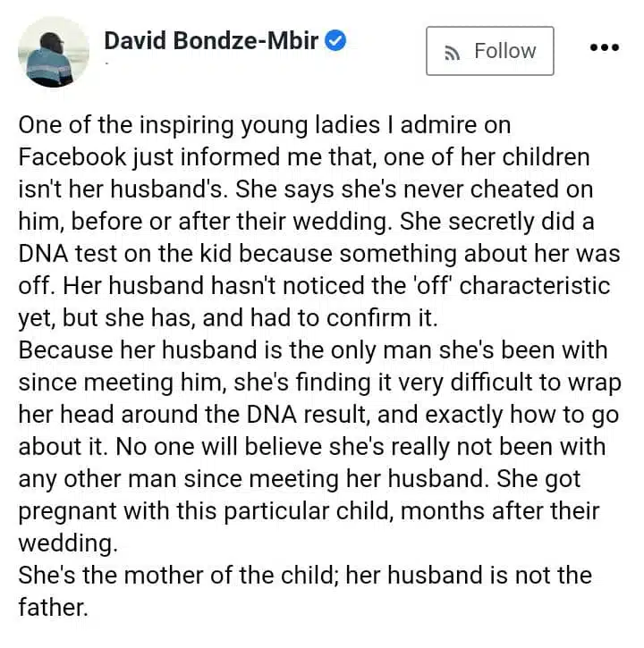The image size is (644, 648).
Task: Click the feed icon inside Follow button
Action: coord(453,53)
